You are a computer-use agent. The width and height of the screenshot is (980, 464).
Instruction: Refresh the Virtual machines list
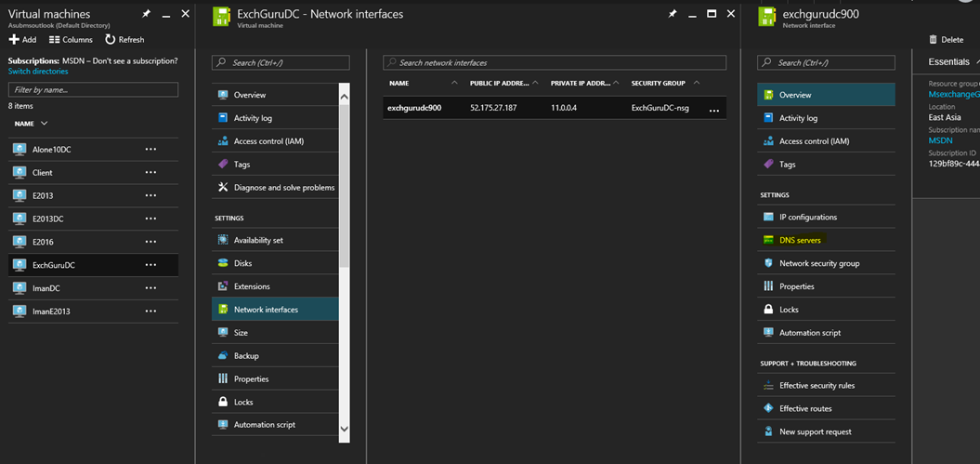coord(124,39)
